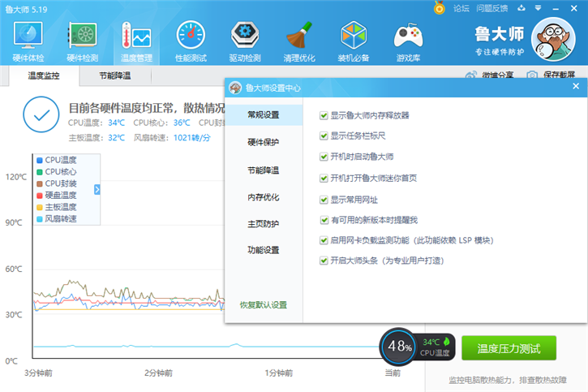Uncheck 显示鲁大师内存释放器 checkbox
The height and width of the screenshot is (392, 588).
point(324,115)
